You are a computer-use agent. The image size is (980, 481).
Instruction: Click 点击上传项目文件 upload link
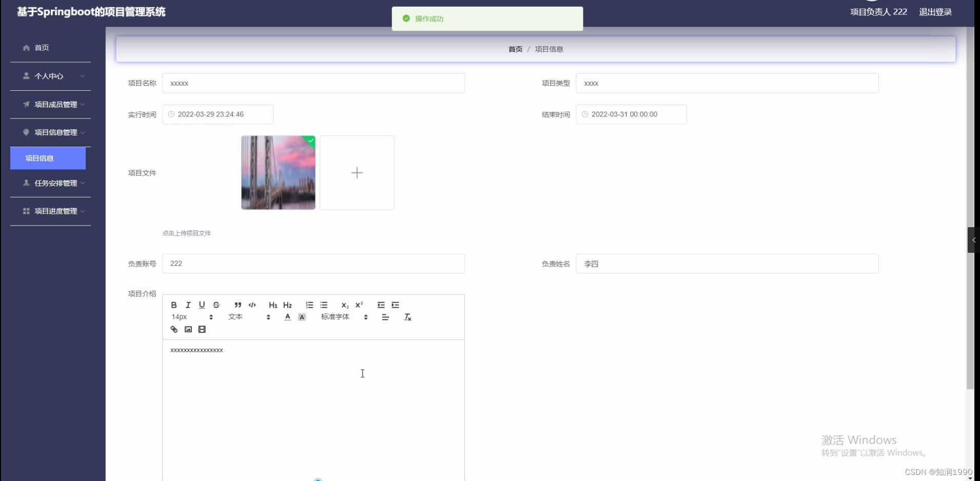pyautogui.click(x=186, y=233)
